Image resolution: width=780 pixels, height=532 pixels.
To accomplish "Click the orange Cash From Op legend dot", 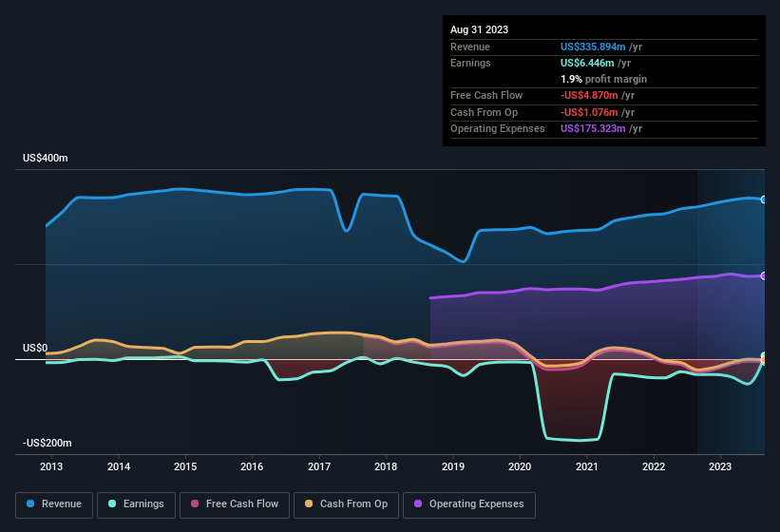I will 309,503.
